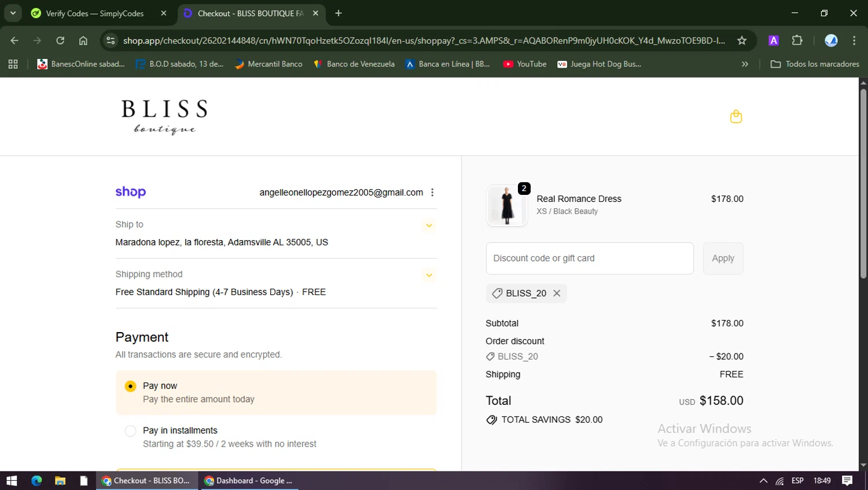Open the BanescOnline bookmark
This screenshot has width=868, height=490.
click(x=81, y=64)
